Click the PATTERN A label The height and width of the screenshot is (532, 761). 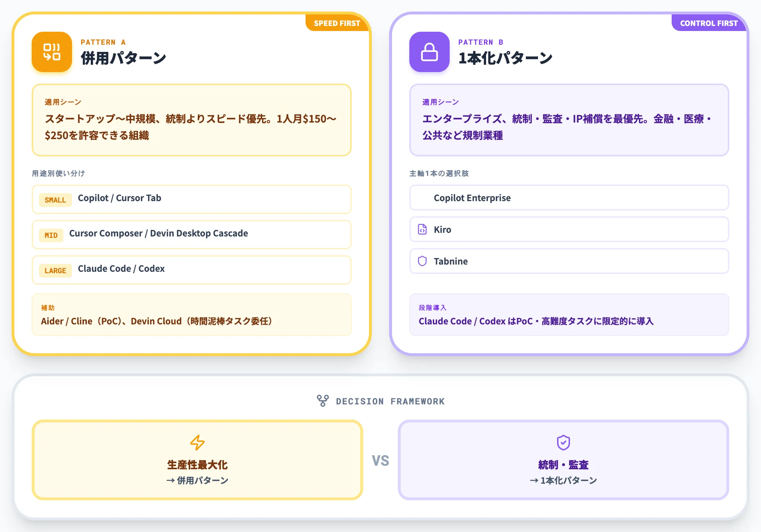(x=103, y=42)
